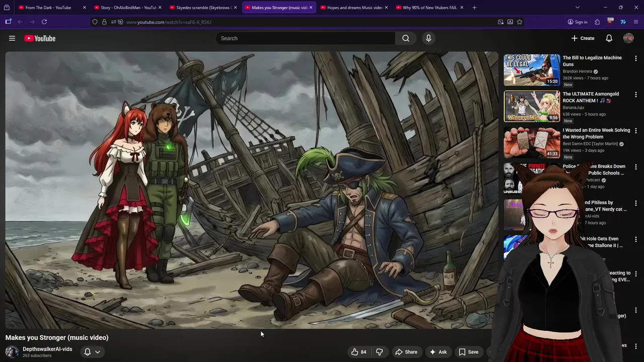This screenshot has width=644, height=362.
Task: Open site permissions settings icon
Action: tap(113, 22)
